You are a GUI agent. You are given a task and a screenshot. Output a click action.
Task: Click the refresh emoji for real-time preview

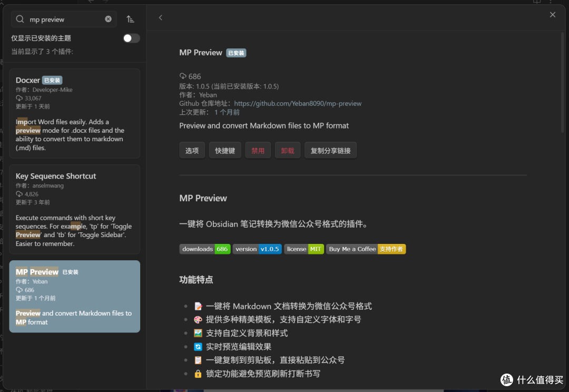(198, 347)
